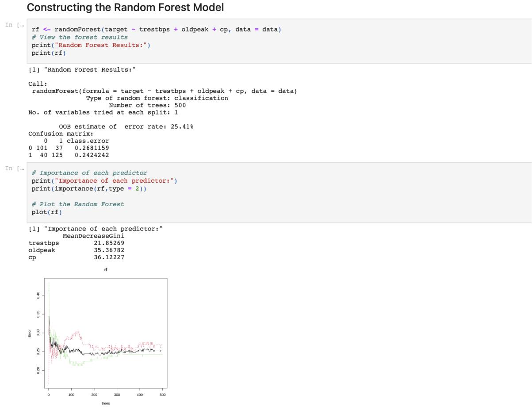Click the plot(rf) code line
532x410 pixels.
pos(47,212)
